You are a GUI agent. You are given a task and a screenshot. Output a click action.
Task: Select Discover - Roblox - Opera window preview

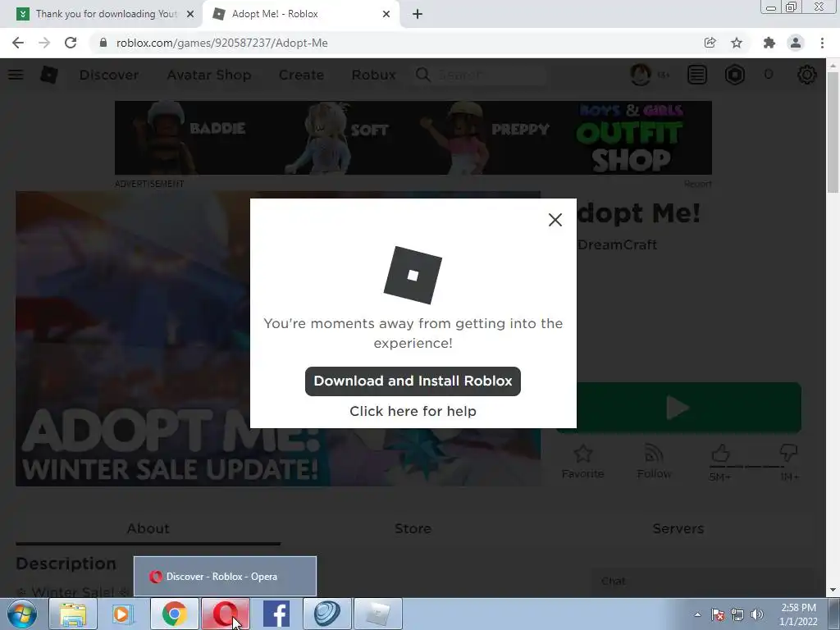coord(225,577)
